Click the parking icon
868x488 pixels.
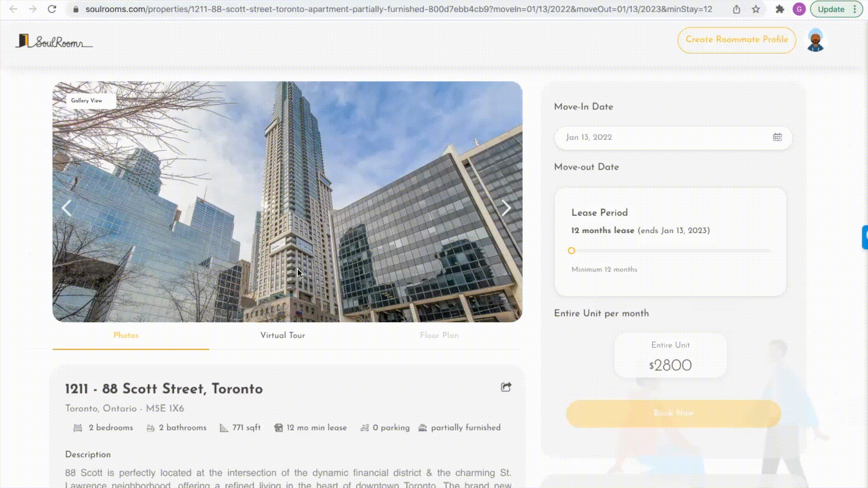coord(364,428)
